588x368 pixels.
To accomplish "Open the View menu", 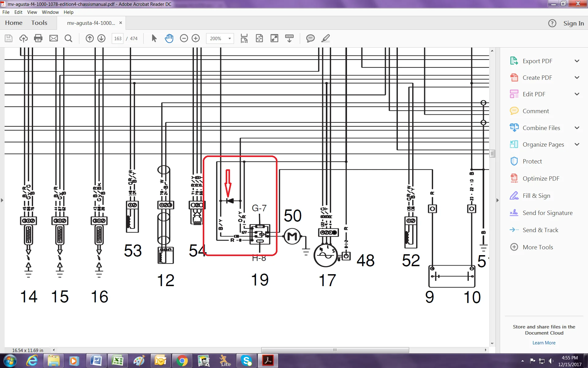I will coord(32,12).
